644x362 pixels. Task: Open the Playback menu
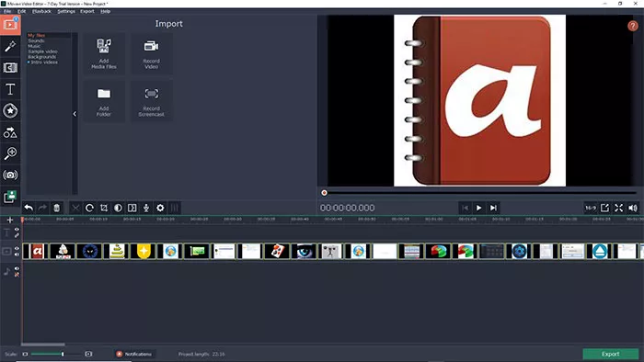click(42, 11)
